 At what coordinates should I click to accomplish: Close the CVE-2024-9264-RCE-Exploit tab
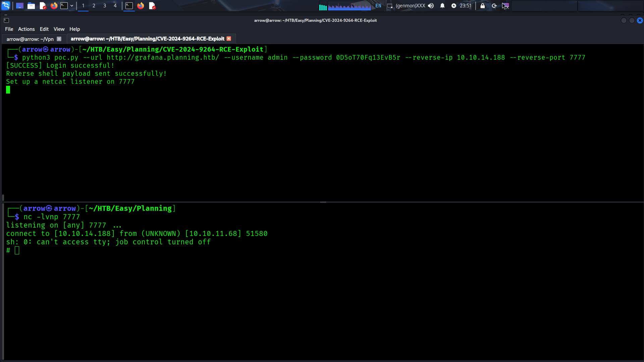pyautogui.click(x=229, y=39)
